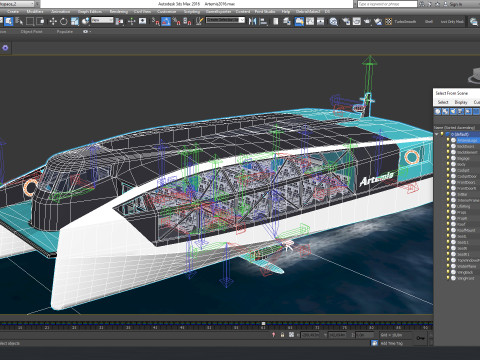This screenshot has height=360, width=480.
Task: Pick the Select and Rotate tool
Action: 63,21
